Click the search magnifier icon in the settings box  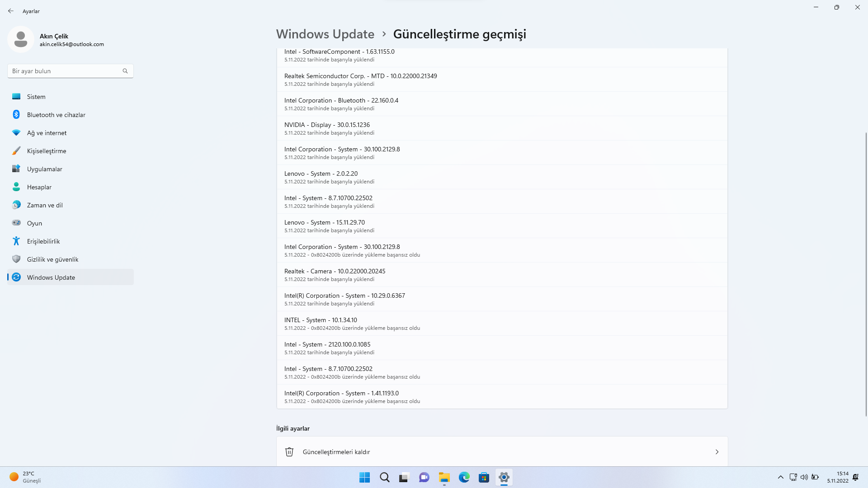tap(125, 71)
